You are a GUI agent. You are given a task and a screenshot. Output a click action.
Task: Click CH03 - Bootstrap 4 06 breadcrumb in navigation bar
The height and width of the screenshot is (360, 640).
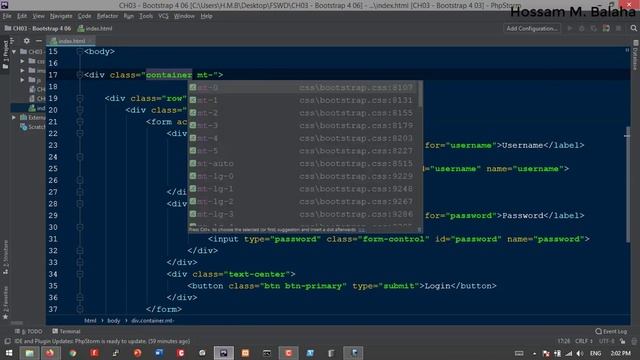(x=38, y=29)
